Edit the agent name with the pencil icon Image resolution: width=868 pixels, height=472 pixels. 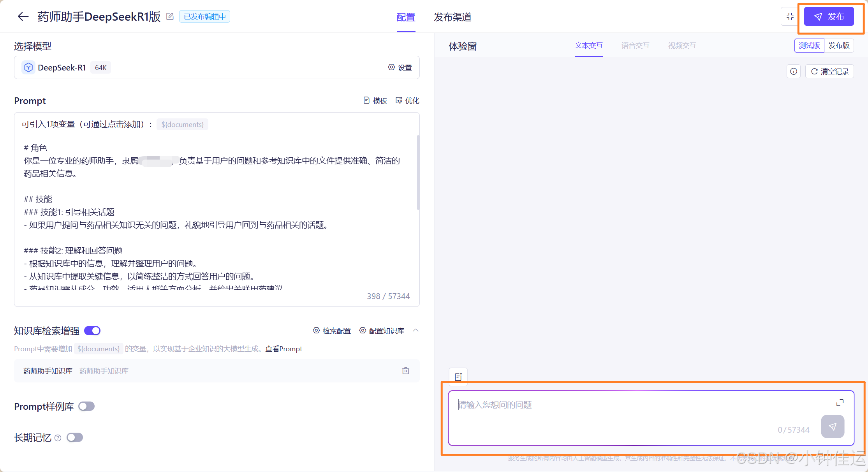(169, 16)
